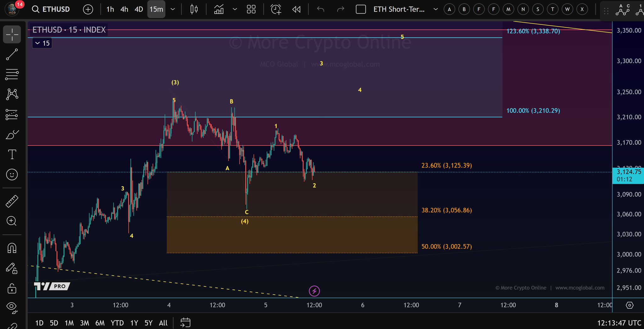Switch to the 4D timeframe

pos(139,9)
